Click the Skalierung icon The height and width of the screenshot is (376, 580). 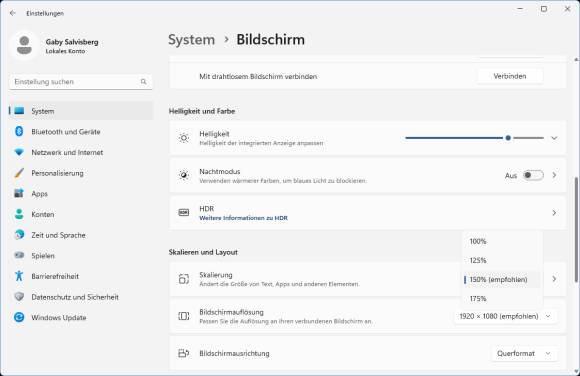(x=184, y=279)
